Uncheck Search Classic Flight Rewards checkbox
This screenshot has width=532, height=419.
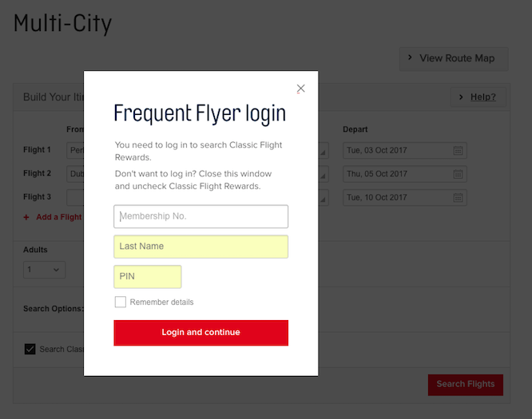(x=30, y=349)
